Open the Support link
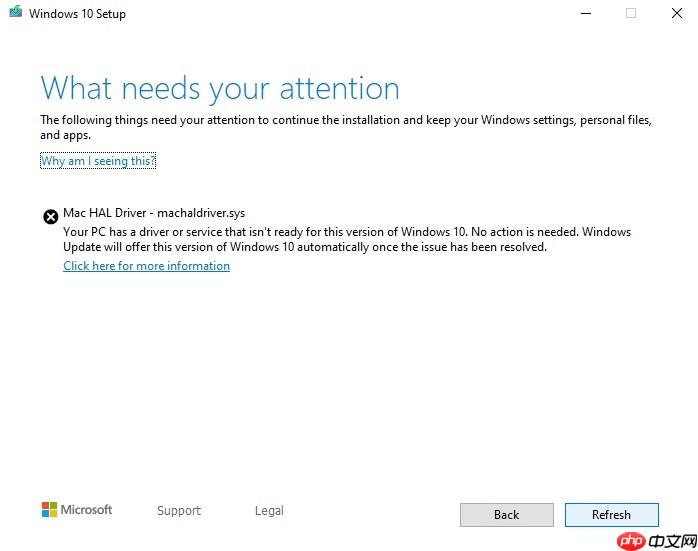Viewport: 698px width, 551px height. pos(179,510)
